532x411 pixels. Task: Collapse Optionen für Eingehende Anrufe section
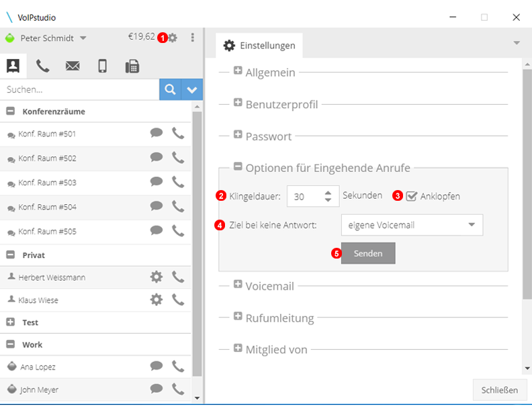click(x=238, y=166)
